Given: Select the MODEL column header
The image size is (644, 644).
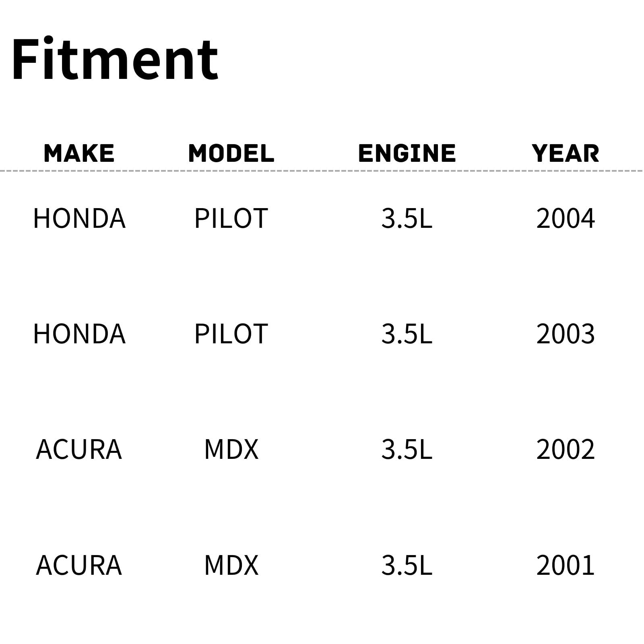Looking at the screenshot, I should (x=231, y=153).
